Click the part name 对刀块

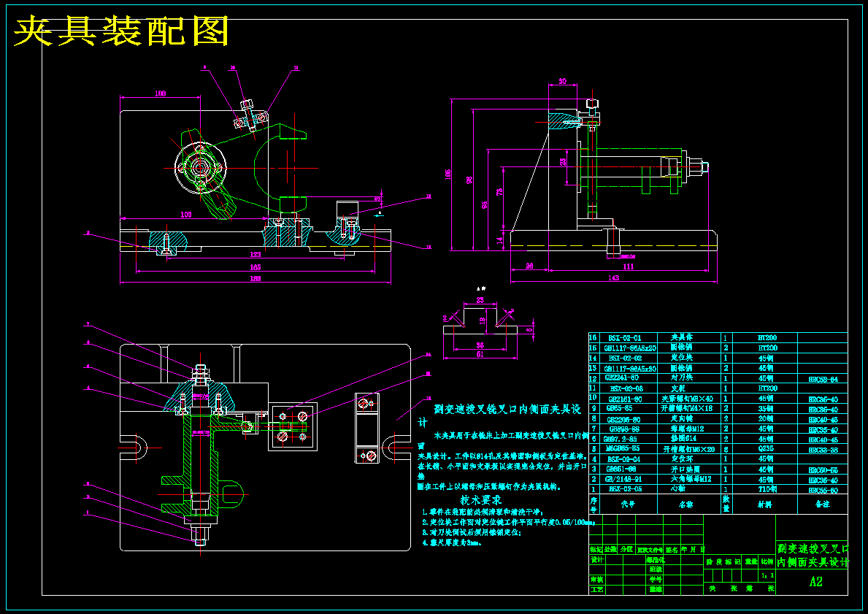(681, 377)
